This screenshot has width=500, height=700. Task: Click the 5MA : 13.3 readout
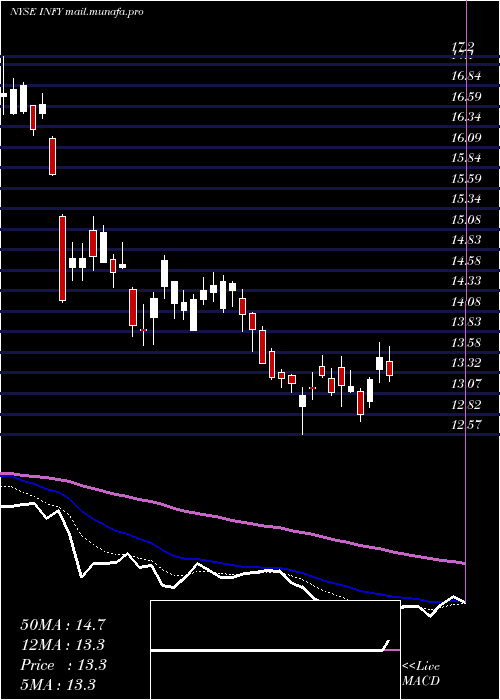pyautogui.click(x=58, y=685)
